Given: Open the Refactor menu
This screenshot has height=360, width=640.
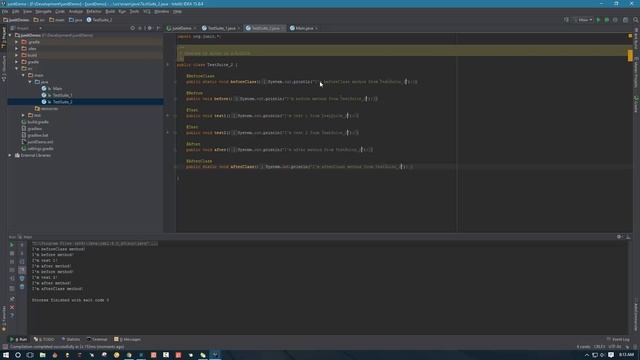Looking at the screenshot, I should [93, 11].
